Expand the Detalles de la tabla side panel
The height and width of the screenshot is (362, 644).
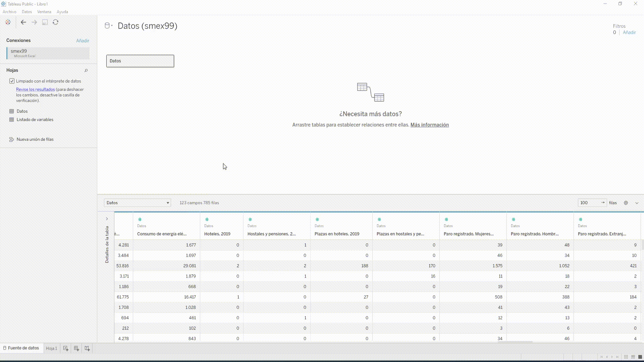pyautogui.click(x=107, y=219)
